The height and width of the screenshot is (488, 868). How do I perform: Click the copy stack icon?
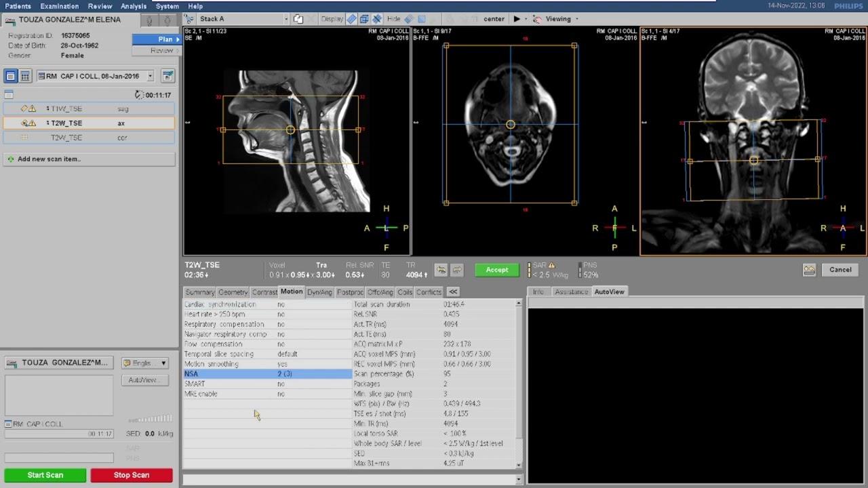[x=298, y=19]
